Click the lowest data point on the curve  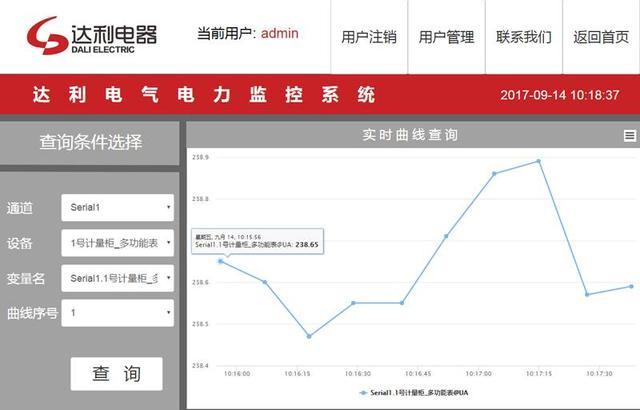click(309, 336)
